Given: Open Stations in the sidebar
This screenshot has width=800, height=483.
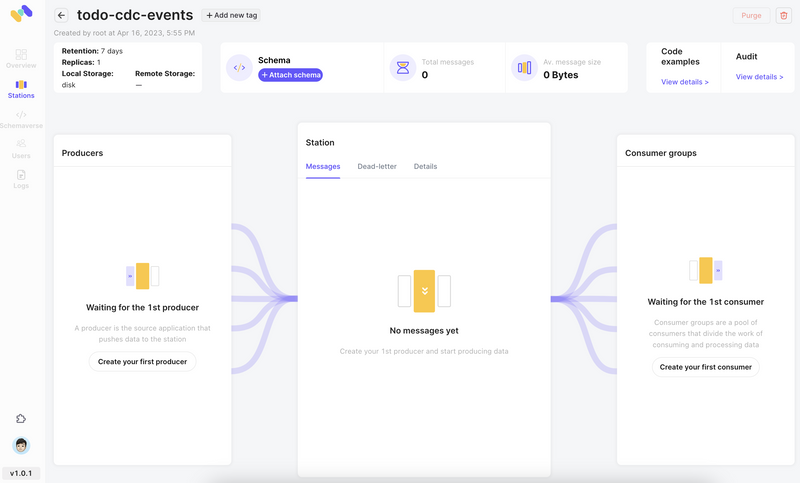Looking at the screenshot, I should coord(21,89).
